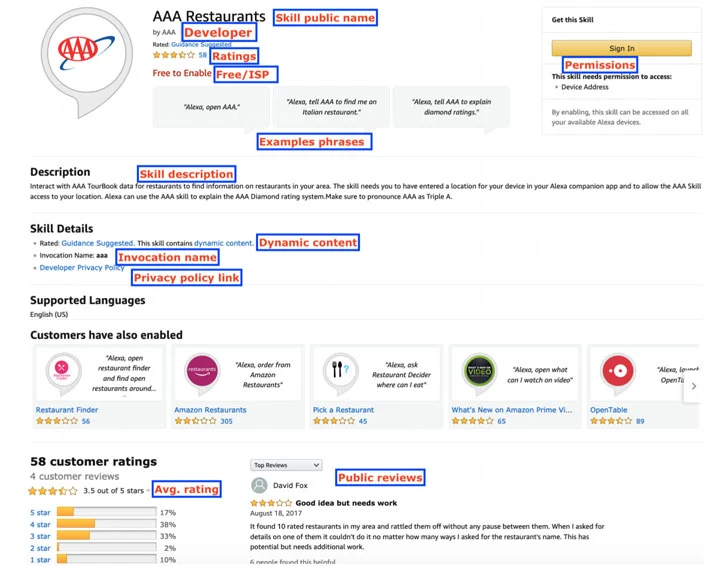Show next carousel skills with right chevron
Screen dimensions: 728x566
694,386
